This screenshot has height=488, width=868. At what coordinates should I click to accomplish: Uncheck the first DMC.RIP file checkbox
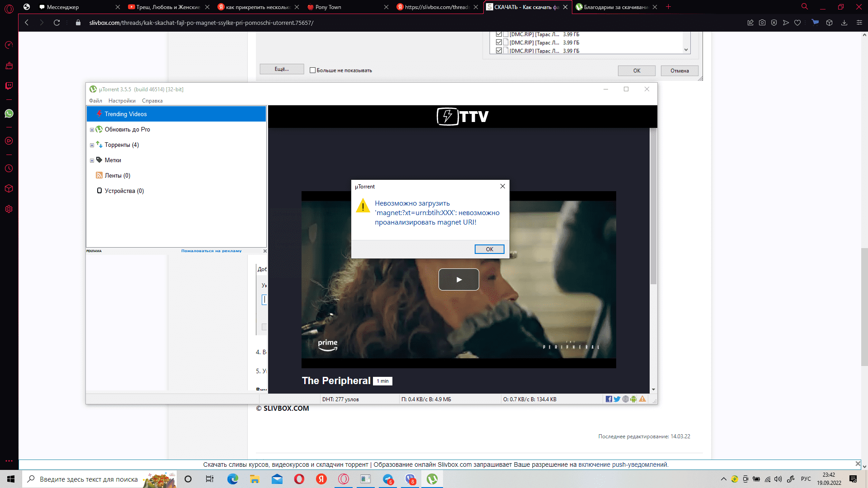499,34
